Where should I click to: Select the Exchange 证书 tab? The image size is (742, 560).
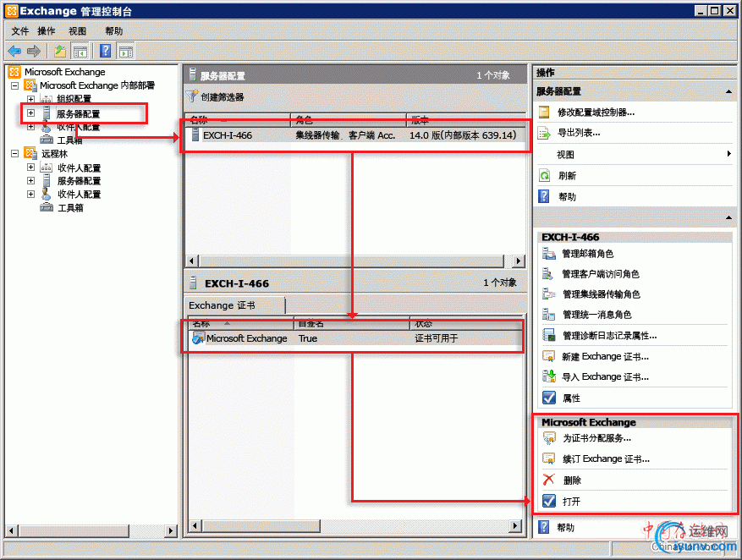point(236,305)
